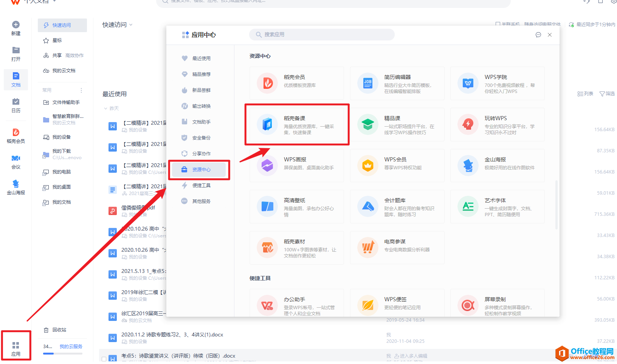Open the 玩转WPS app card
Viewport: 617px width, 364px height.
498,125
